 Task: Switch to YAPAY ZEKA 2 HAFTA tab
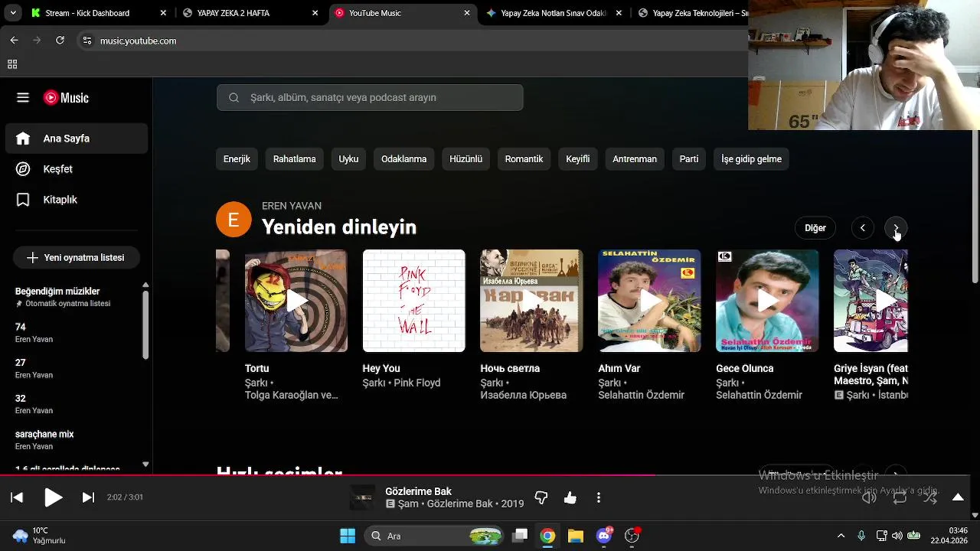coord(250,13)
